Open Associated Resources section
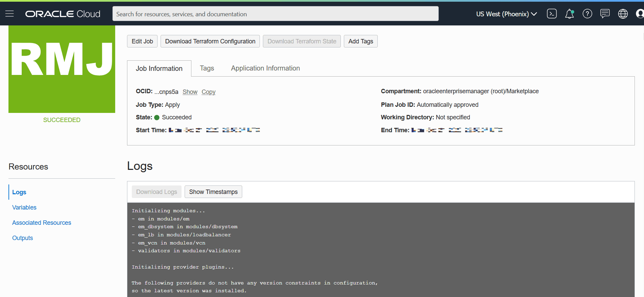The image size is (644, 297). [x=42, y=223]
